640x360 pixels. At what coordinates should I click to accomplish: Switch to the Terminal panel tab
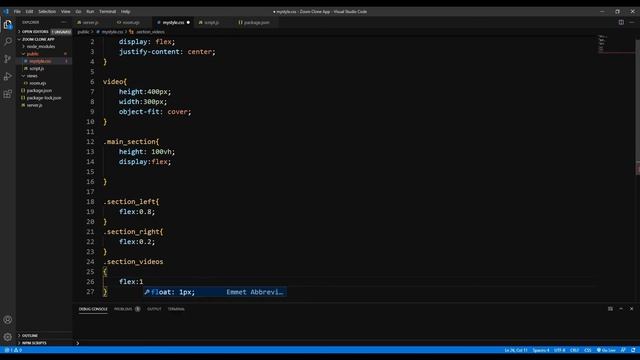pyautogui.click(x=176, y=309)
